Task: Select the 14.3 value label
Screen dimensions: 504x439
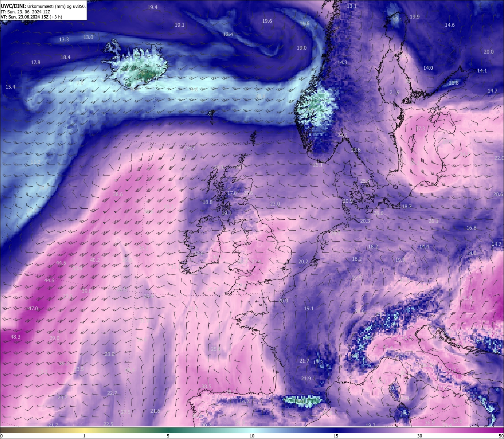Action: click(342, 63)
